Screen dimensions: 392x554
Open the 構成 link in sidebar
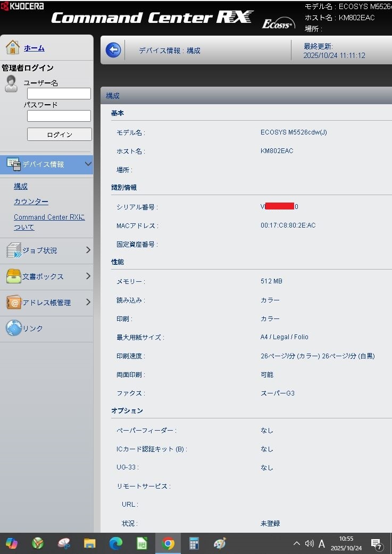tap(21, 187)
